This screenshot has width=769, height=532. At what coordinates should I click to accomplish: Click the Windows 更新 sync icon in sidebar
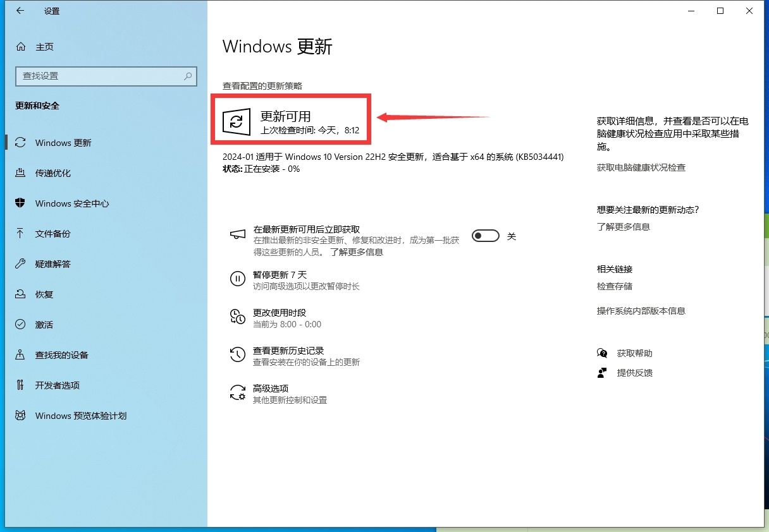(x=20, y=143)
